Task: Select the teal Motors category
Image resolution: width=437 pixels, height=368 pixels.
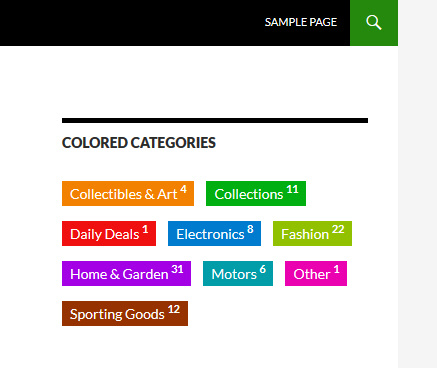Action: (238, 274)
